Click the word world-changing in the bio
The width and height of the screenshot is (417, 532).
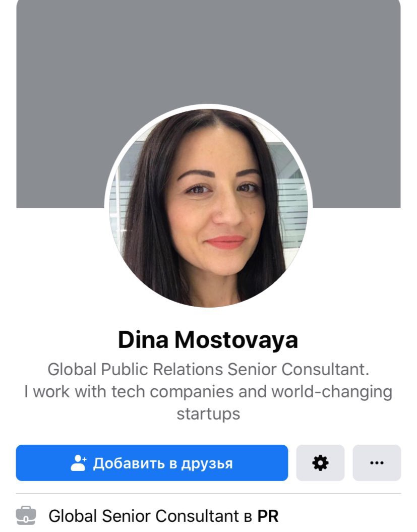pos(332,392)
